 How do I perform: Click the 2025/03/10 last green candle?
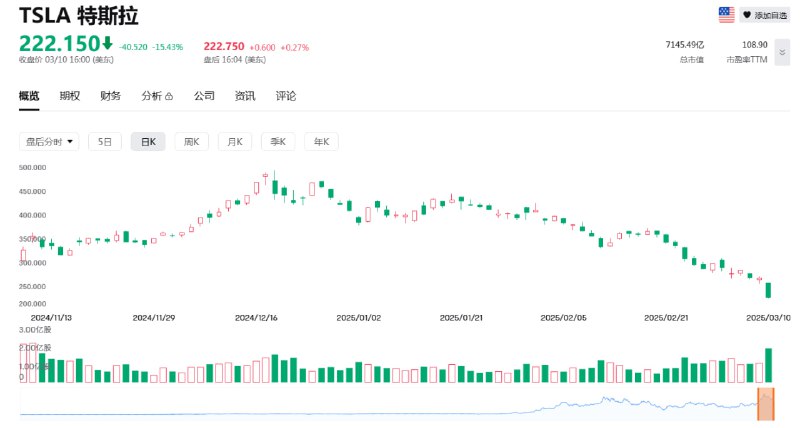(768, 290)
